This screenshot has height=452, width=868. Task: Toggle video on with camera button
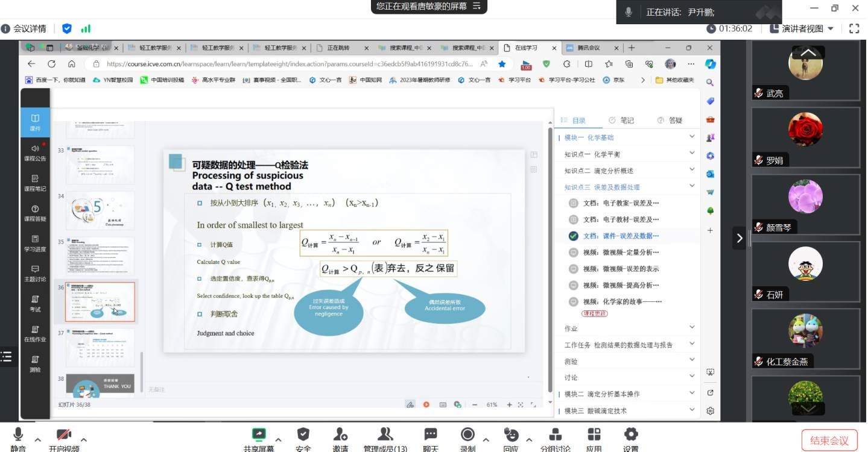tap(64, 435)
